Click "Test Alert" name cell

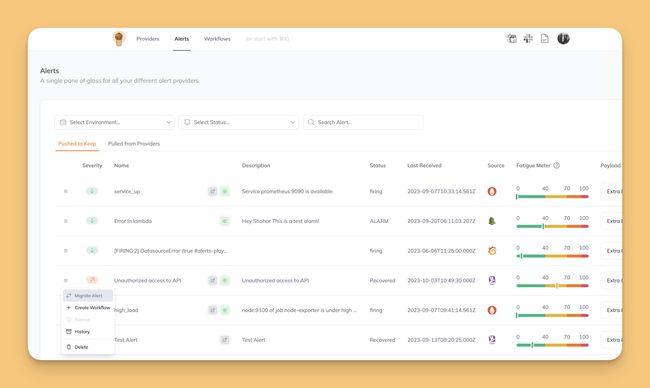(126, 340)
